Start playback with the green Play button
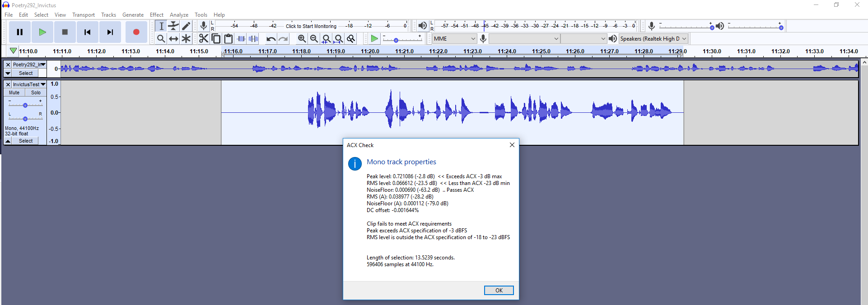This screenshot has height=305, width=868. 42,32
